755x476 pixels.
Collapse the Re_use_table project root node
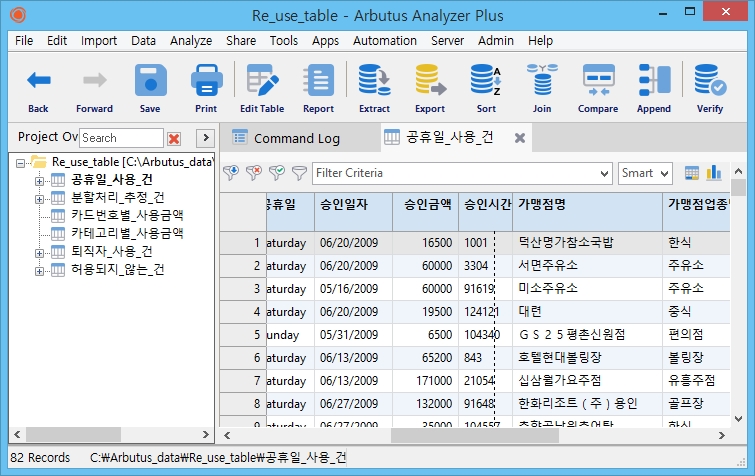point(20,163)
